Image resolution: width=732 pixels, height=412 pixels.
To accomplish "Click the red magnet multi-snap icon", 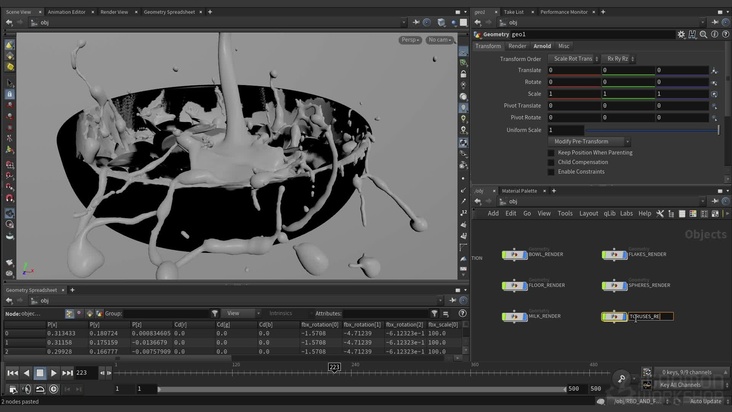I will point(9,198).
